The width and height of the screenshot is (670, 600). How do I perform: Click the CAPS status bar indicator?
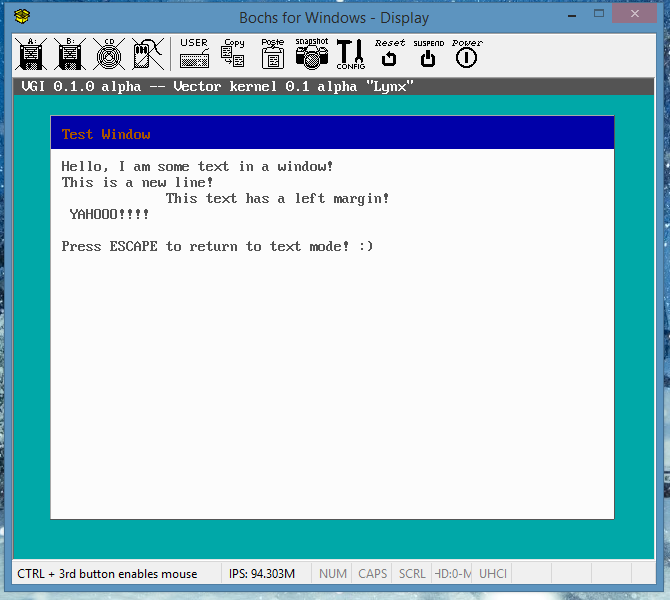point(372,574)
